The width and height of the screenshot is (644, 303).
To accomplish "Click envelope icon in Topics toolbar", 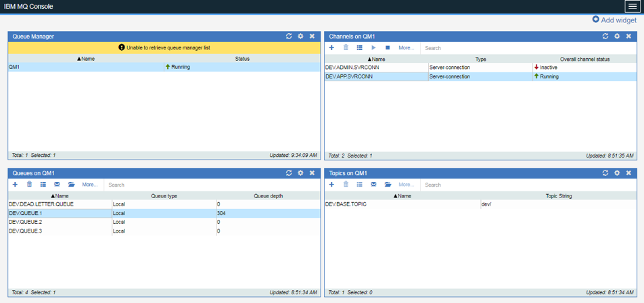I will click(373, 185).
